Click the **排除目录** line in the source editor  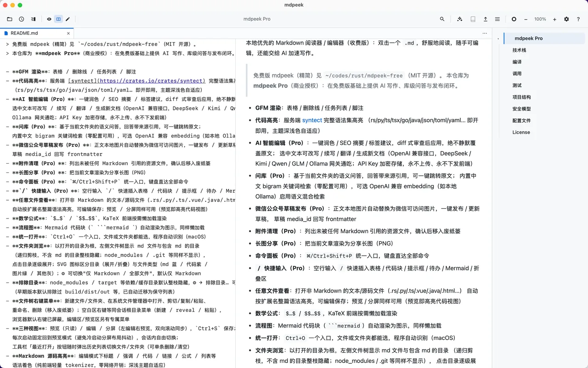click(120, 282)
